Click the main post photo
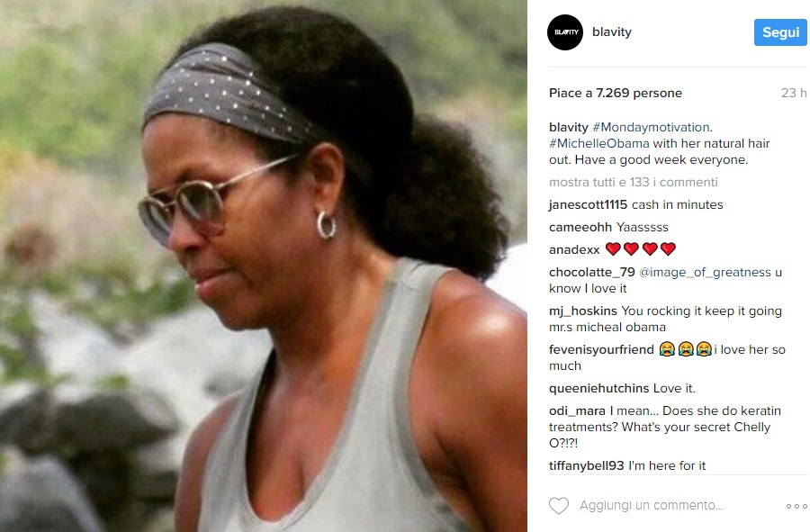The image size is (810, 532). pos(264,266)
